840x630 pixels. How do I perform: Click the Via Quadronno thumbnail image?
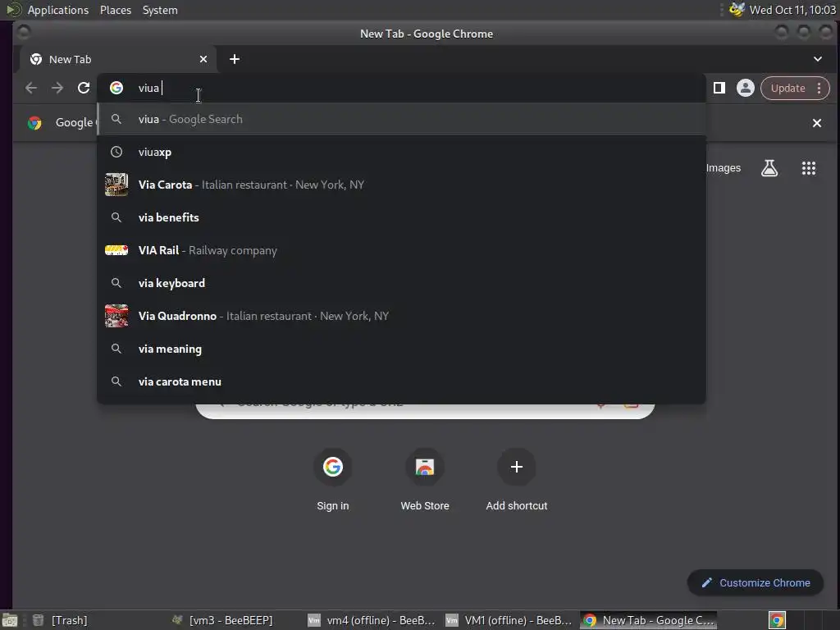pos(116,316)
